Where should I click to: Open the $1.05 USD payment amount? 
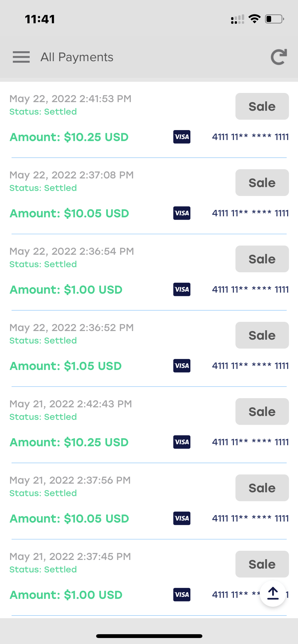coord(66,366)
